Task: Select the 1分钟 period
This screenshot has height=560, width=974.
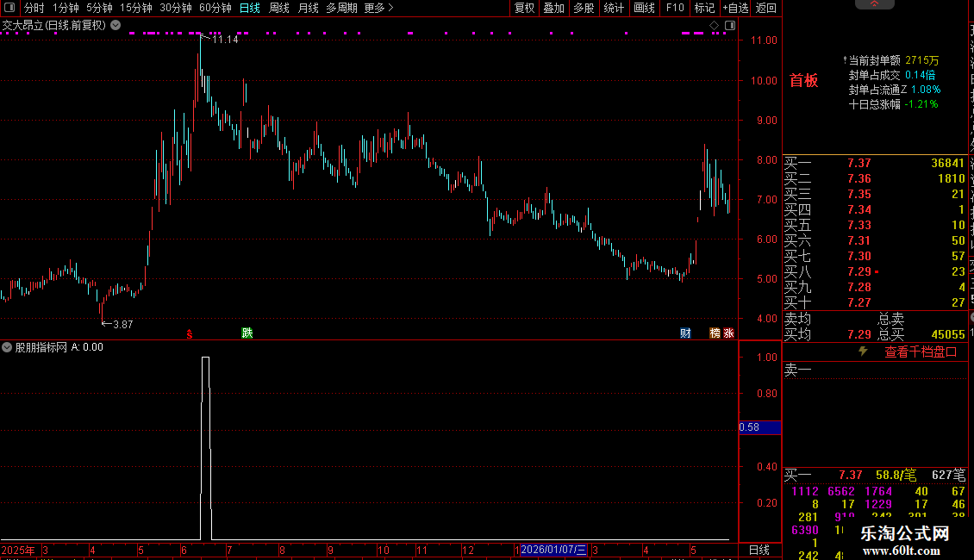Action: [x=66, y=8]
